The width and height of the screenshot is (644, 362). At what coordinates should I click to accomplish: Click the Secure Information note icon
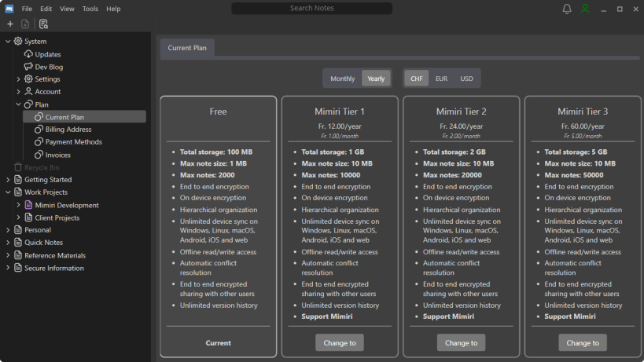tap(18, 268)
